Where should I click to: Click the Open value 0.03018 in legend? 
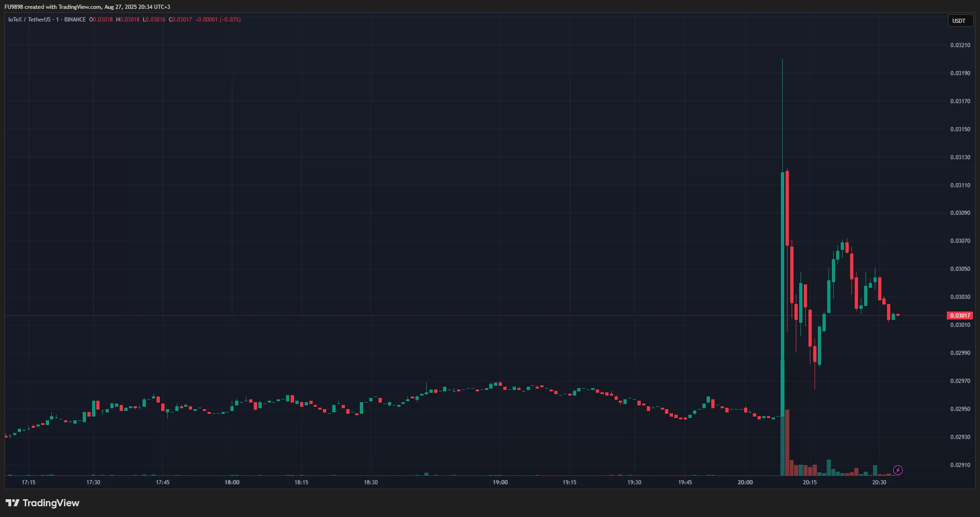102,20
